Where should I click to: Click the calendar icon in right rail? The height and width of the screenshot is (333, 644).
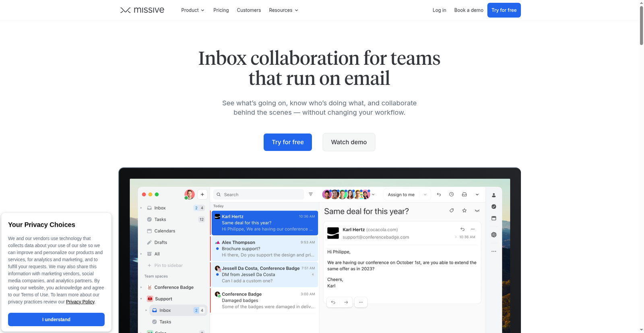click(494, 218)
